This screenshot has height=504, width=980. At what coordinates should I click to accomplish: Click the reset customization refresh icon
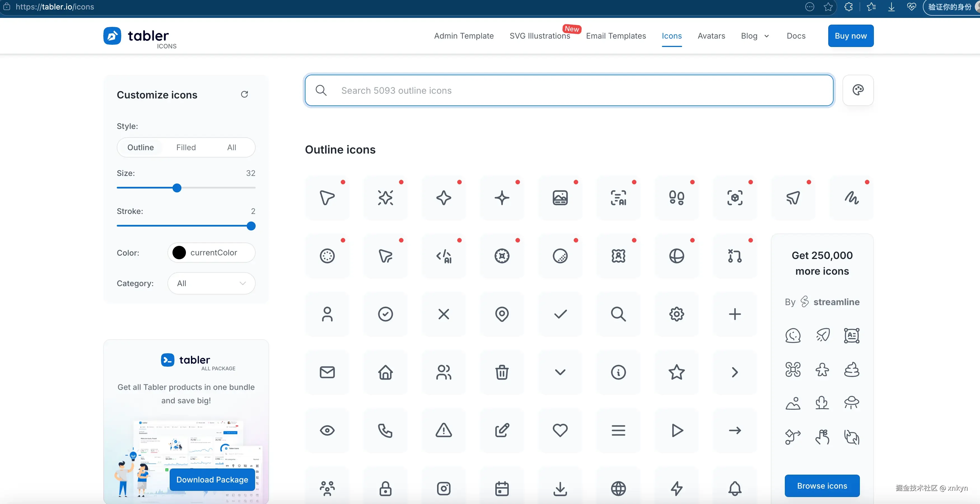tap(244, 94)
